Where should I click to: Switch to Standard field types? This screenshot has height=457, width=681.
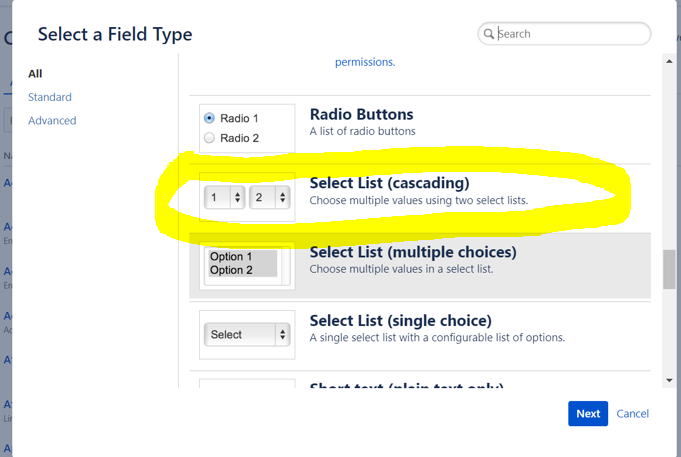tap(50, 97)
